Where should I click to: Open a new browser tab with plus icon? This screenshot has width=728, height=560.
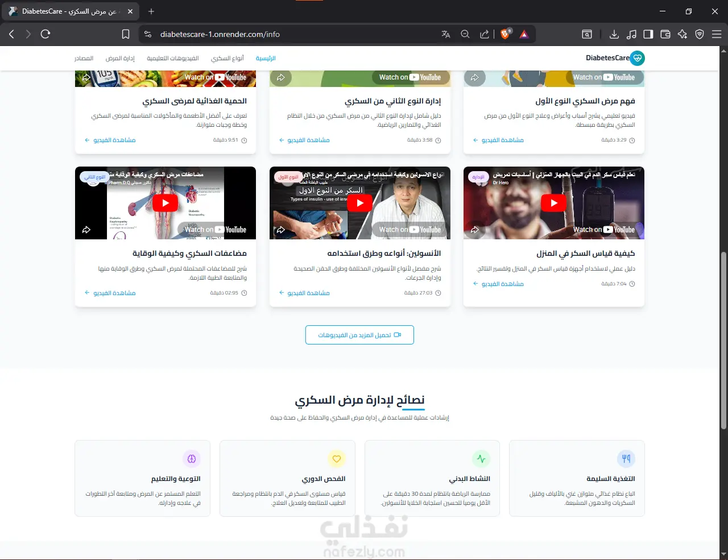point(151,11)
